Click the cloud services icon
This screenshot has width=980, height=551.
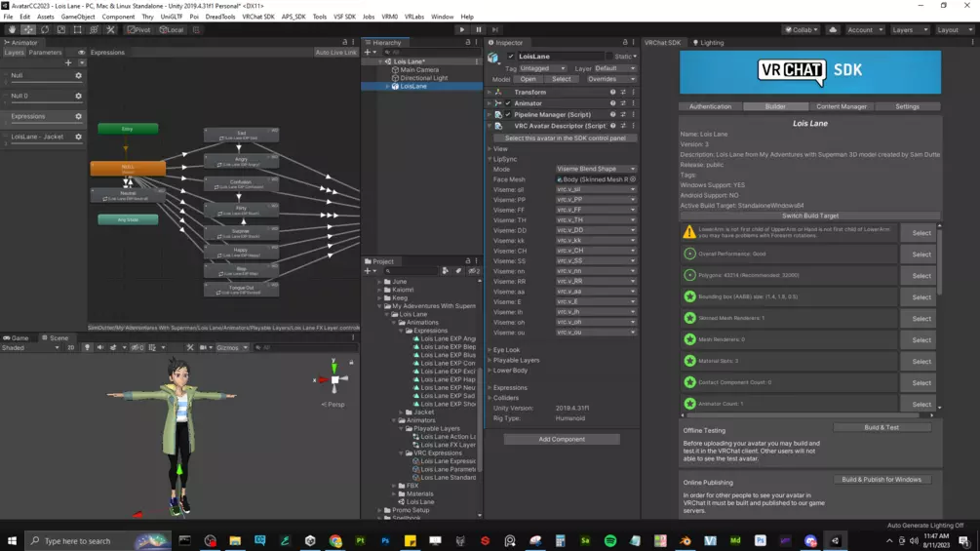[x=833, y=30]
